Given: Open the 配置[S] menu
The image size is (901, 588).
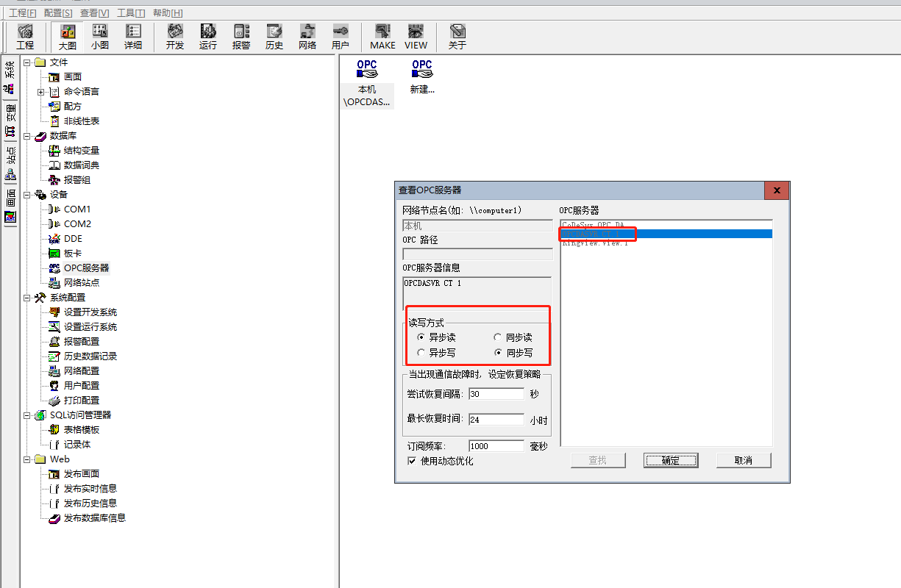Looking at the screenshot, I should click(58, 12).
